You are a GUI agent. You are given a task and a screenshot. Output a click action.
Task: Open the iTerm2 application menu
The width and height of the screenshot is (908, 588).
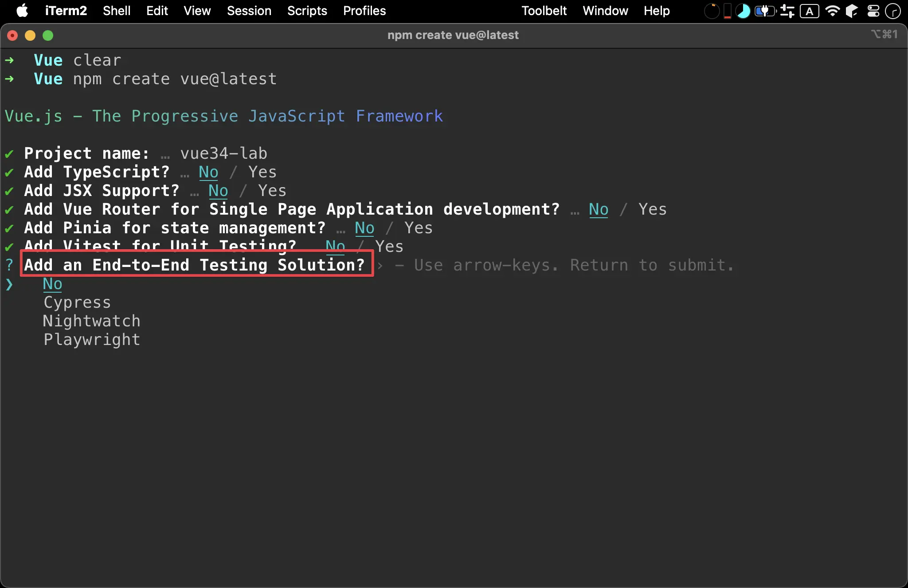pyautogui.click(x=66, y=11)
